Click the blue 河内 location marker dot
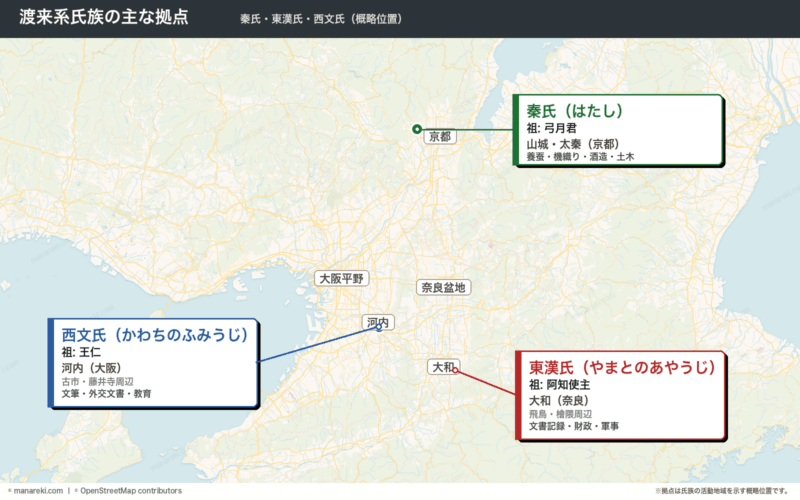Viewport: 800px width, 500px height. pos(379,328)
